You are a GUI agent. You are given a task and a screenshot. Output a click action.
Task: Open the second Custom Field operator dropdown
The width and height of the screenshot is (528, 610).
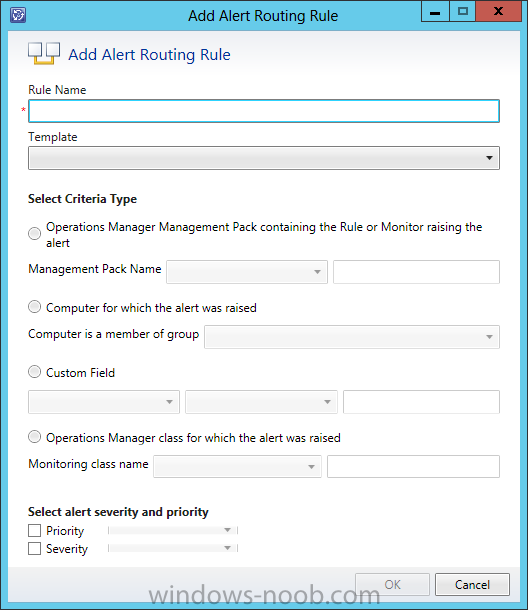coord(261,402)
